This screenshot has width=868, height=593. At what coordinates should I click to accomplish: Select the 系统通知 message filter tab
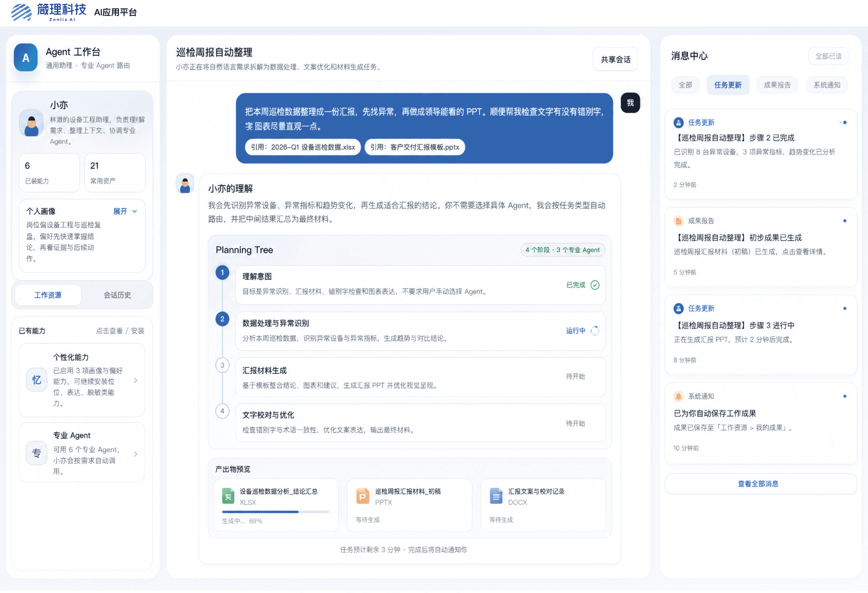827,85
